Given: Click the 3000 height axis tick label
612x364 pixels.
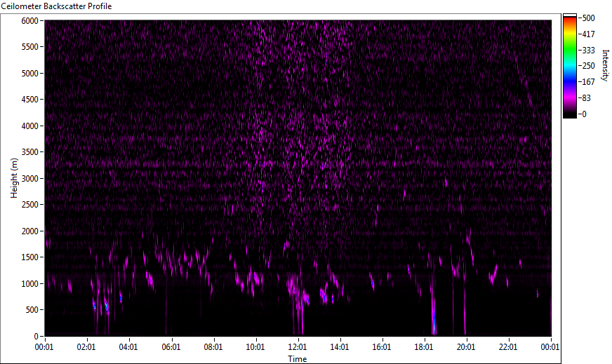Looking at the screenshot, I should click(x=29, y=179).
